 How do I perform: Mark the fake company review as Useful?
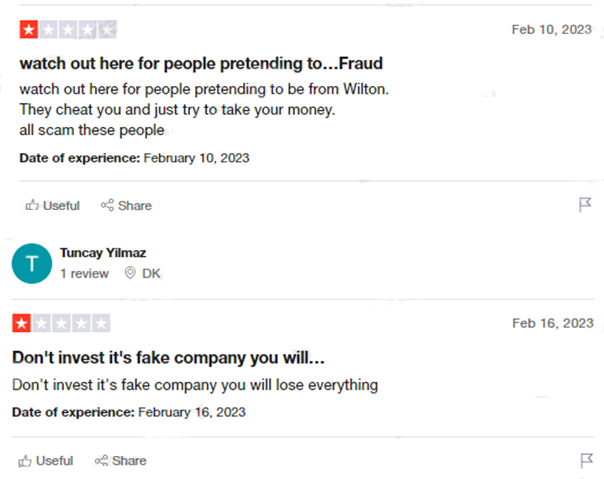click(x=46, y=461)
